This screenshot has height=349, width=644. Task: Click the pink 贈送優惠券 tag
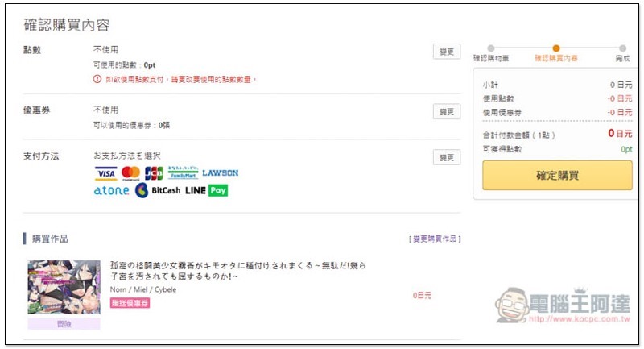point(130,303)
